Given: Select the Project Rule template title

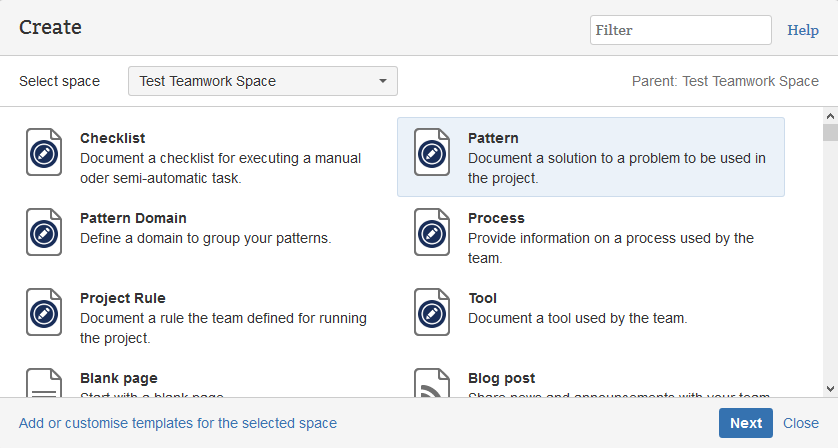Looking at the screenshot, I should pyautogui.click(x=123, y=298).
